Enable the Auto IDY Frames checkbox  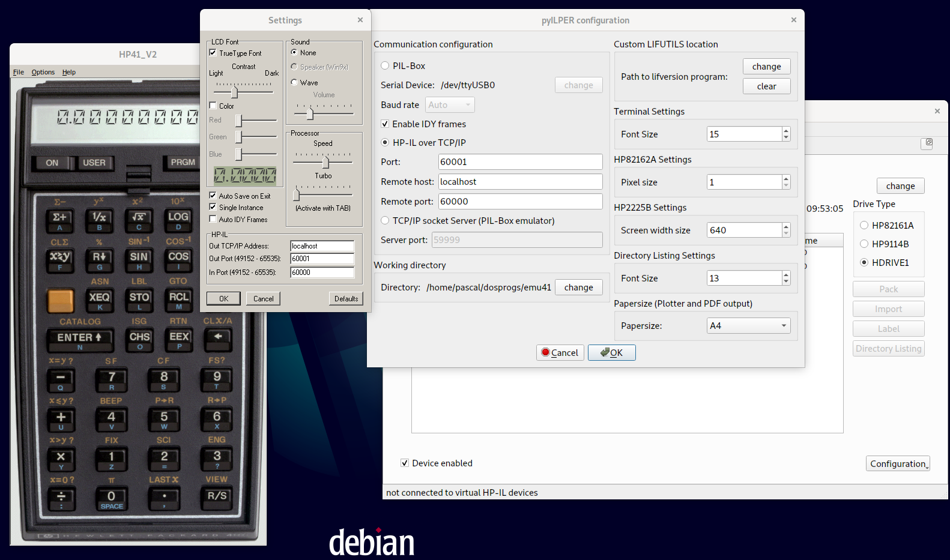click(x=213, y=219)
